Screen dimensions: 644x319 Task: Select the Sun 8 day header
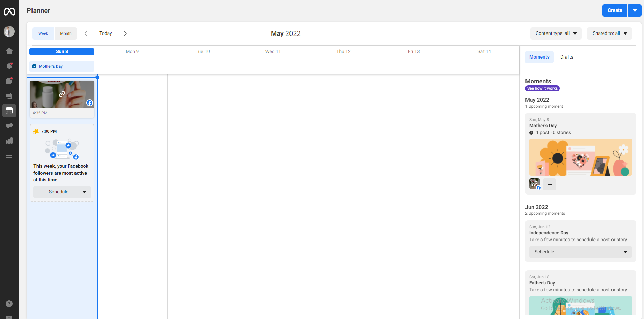tap(62, 52)
